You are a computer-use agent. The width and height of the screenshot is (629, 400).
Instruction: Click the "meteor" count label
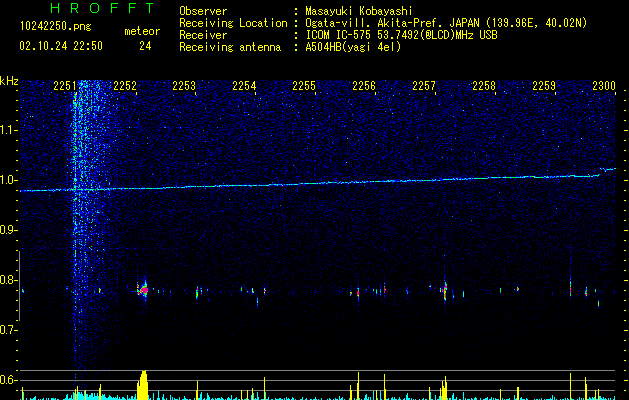click(x=142, y=31)
